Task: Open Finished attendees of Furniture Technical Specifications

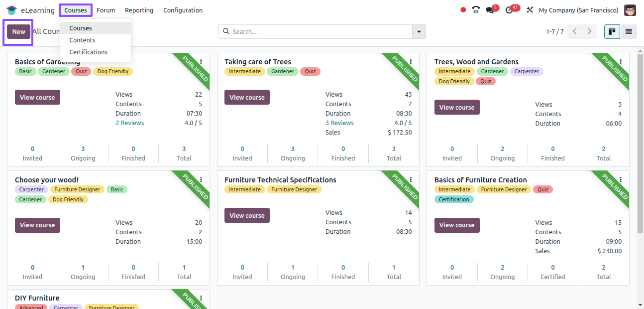Action: [343, 272]
